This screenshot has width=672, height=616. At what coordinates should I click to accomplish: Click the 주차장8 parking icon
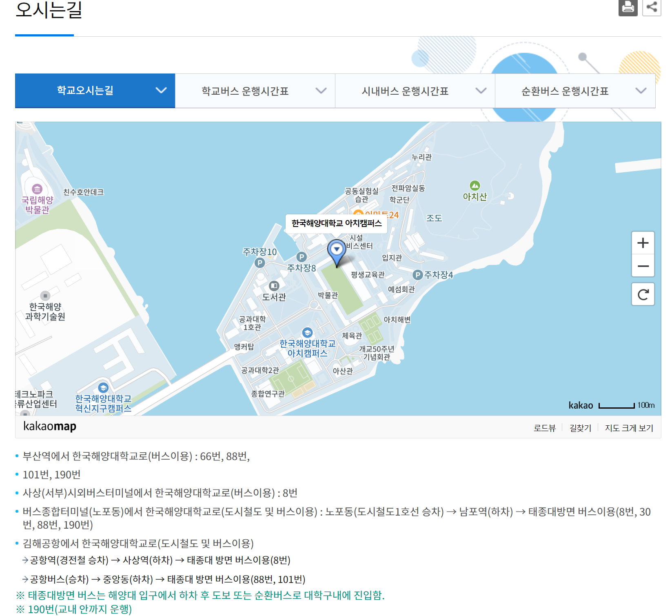(x=301, y=257)
